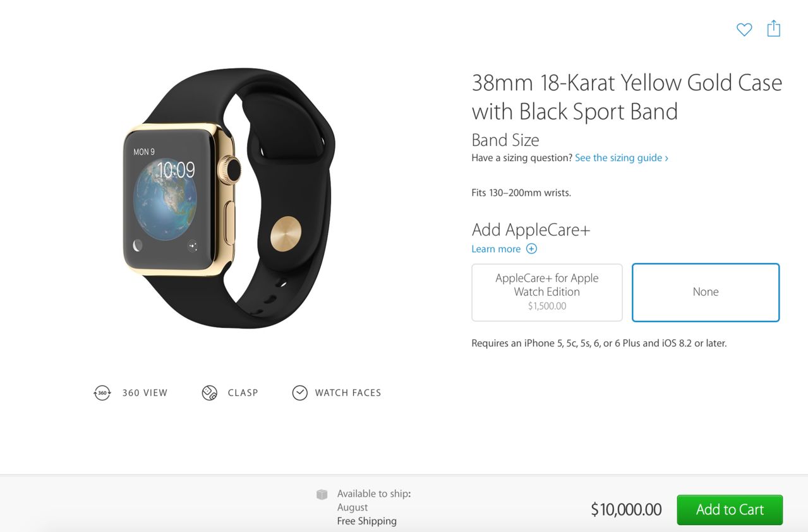The image size is (808, 532).
Task: Select AppleCare+ for Apple Watch Edition option
Action: [x=547, y=293]
